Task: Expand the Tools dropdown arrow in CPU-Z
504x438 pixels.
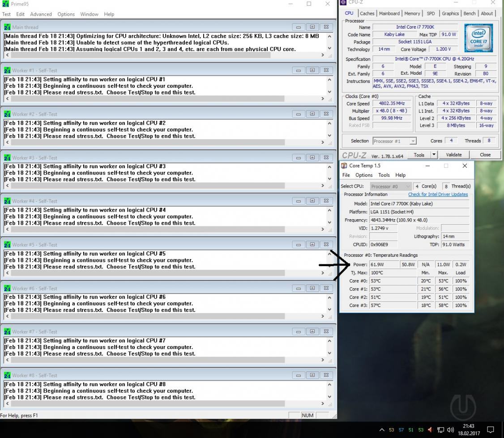Action: tap(434, 155)
